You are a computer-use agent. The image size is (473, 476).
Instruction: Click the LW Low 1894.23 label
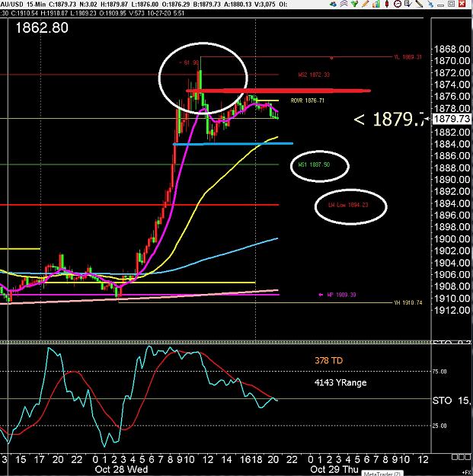click(x=348, y=205)
